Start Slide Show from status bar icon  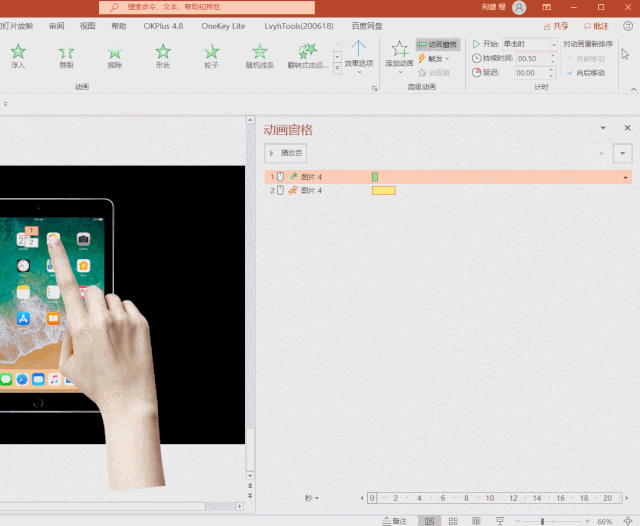tap(500, 521)
